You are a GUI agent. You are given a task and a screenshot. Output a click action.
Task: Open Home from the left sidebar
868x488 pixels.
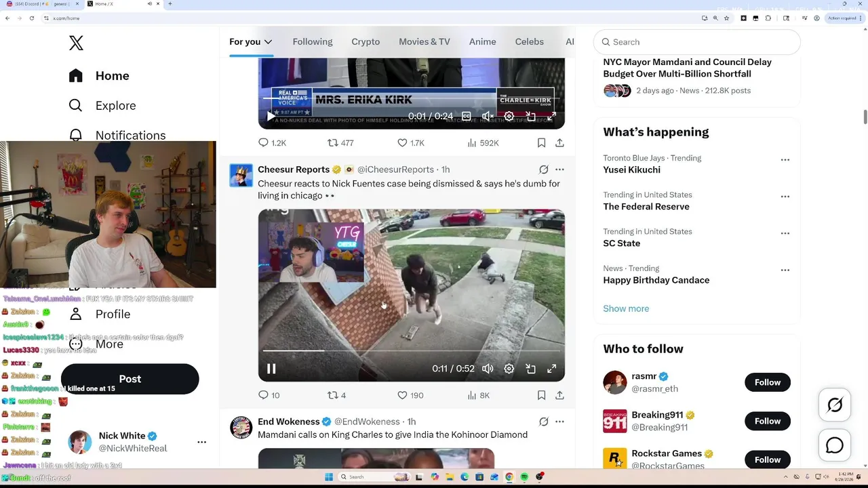99,76
